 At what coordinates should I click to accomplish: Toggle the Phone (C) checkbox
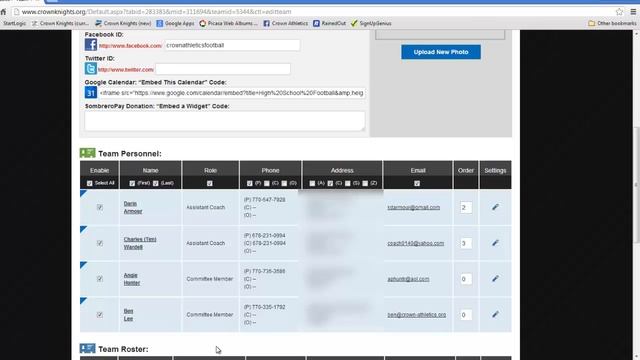click(267, 183)
